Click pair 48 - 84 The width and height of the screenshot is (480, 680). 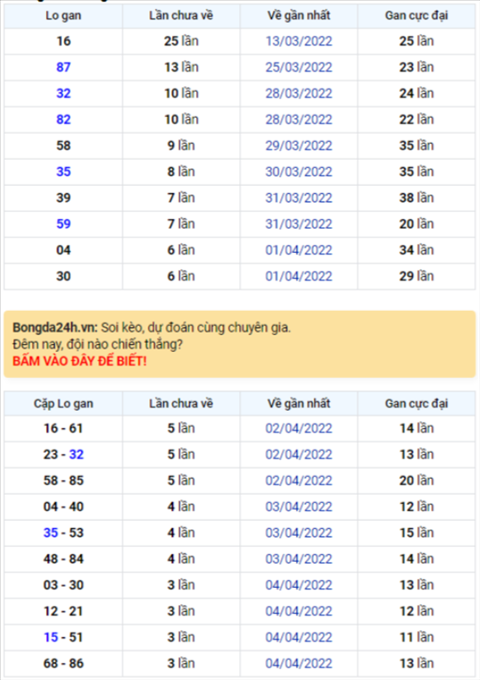(63, 559)
